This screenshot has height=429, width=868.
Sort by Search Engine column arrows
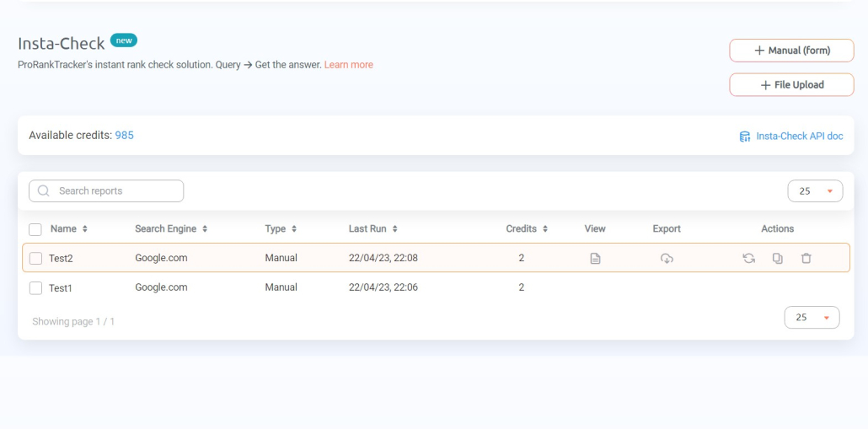point(205,228)
